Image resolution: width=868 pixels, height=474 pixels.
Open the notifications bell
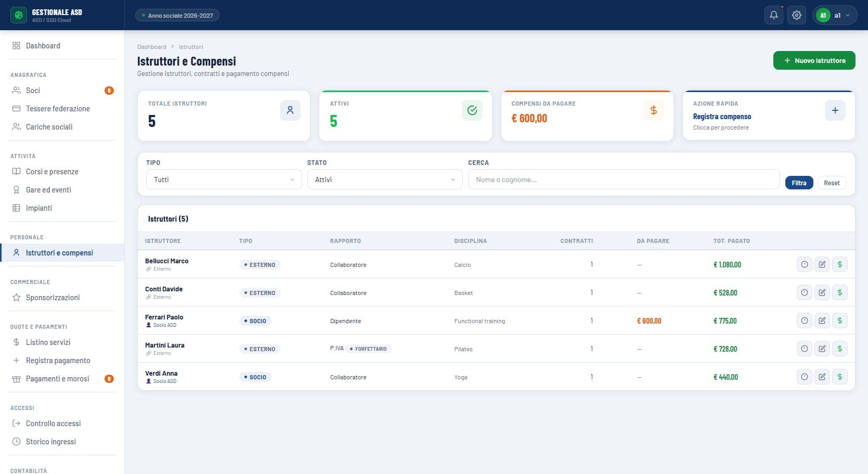coord(773,15)
